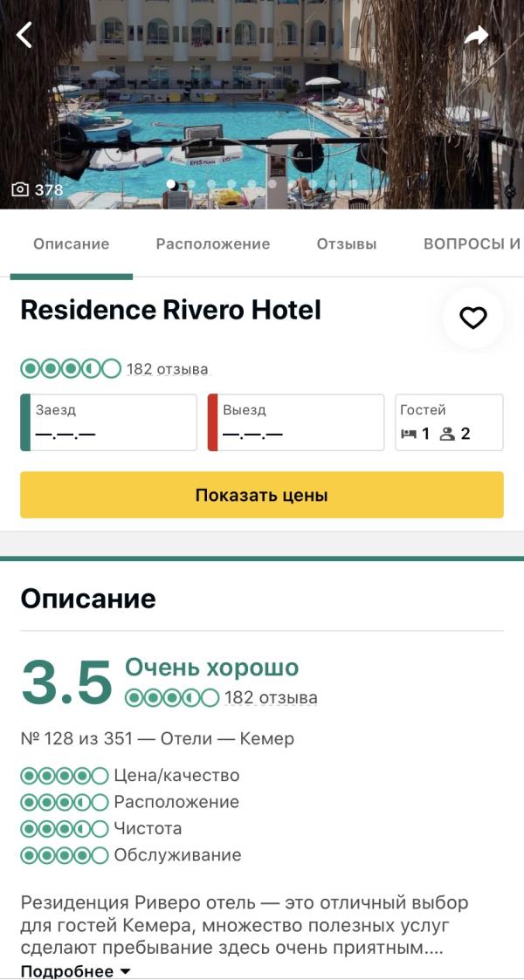Tap the hotel pool photo
This screenshot has width=524, height=980.
click(262, 105)
